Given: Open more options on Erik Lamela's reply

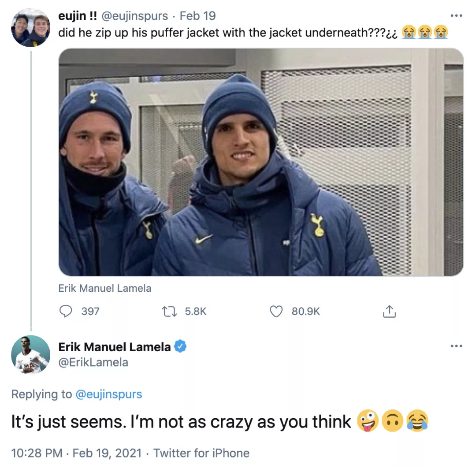Looking at the screenshot, I should tap(456, 346).
